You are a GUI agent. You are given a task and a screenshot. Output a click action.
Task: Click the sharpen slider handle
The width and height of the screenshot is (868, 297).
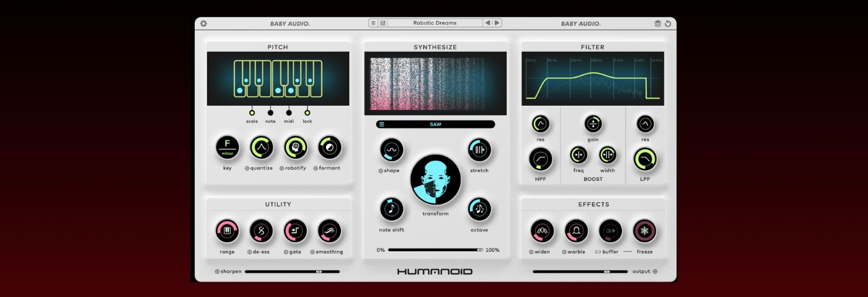319,271
